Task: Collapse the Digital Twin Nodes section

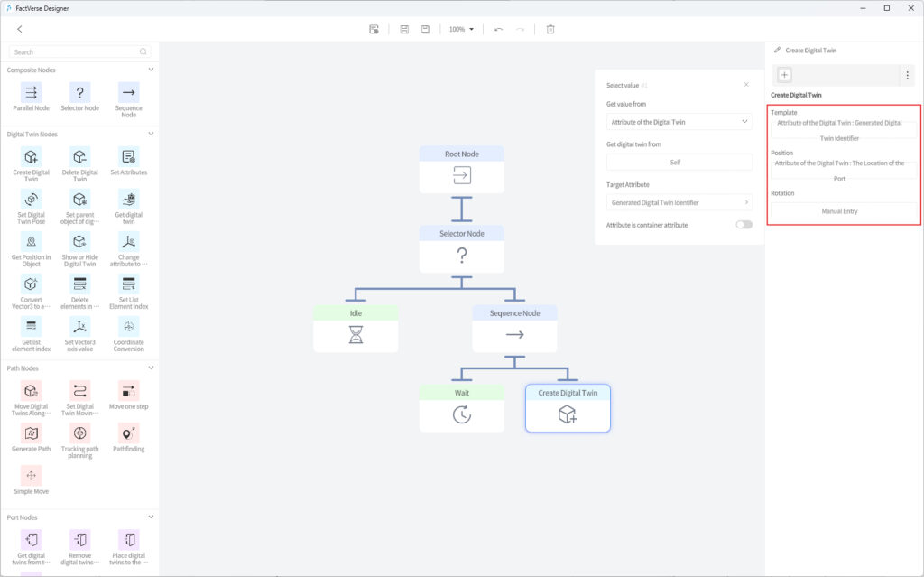Action: click(151, 134)
